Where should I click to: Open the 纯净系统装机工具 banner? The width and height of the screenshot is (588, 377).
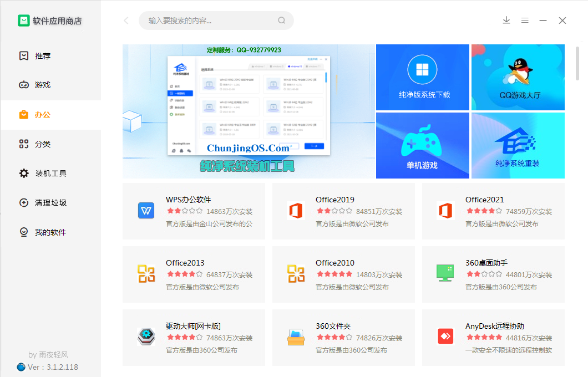tap(249, 111)
